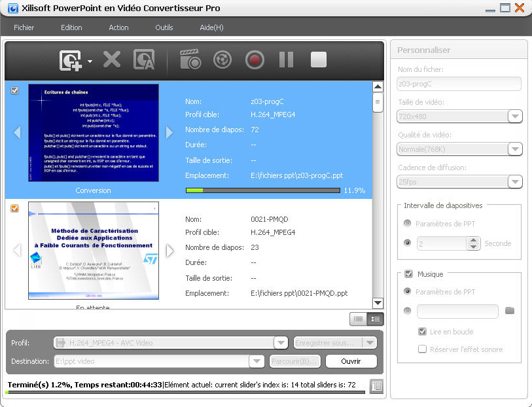Enable Réserver l'effet sonore checkbox

click(423, 349)
